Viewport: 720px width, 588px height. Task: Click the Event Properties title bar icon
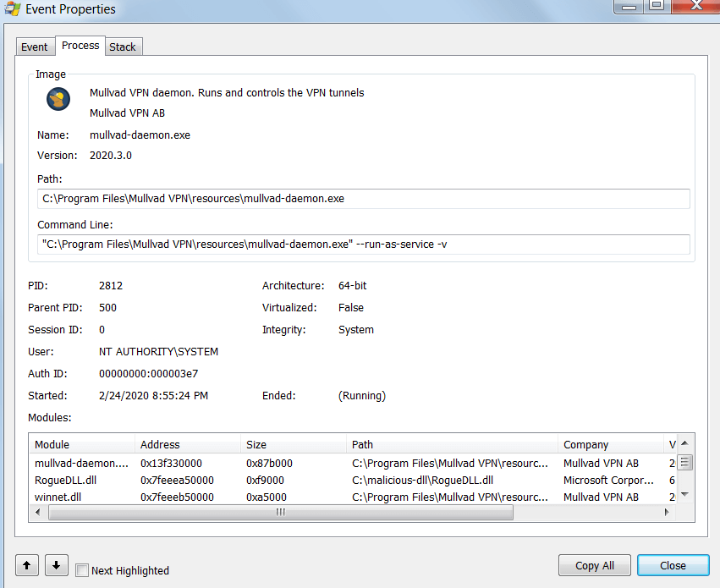[x=13, y=8]
